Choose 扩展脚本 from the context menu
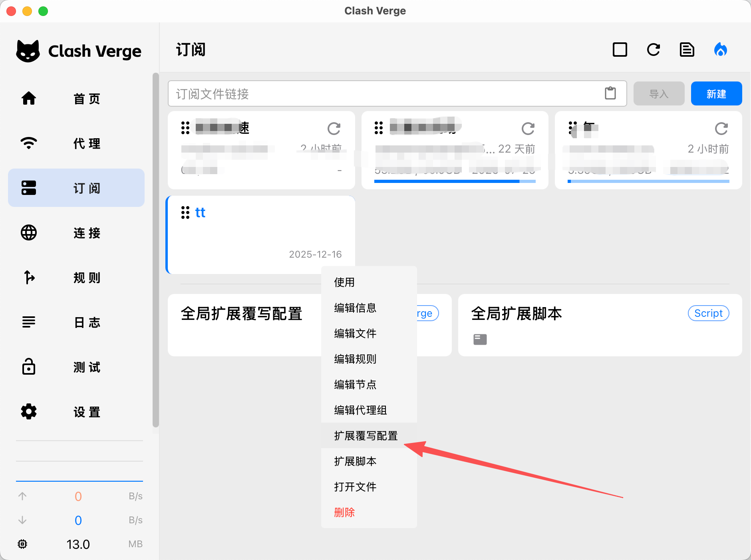 pos(355,461)
